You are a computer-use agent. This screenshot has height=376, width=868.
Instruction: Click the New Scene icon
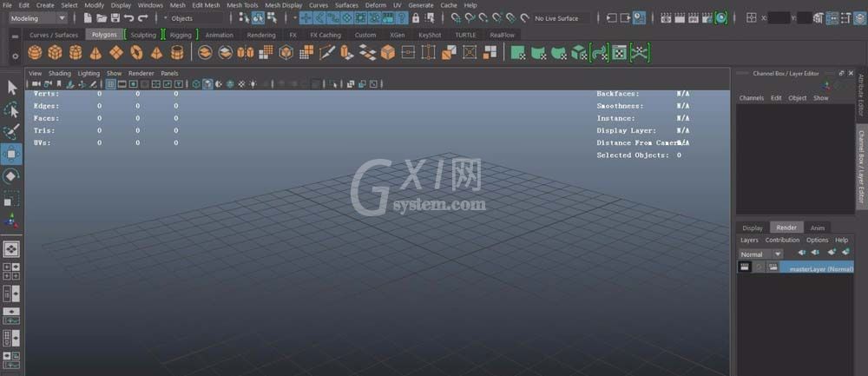pos(88,17)
